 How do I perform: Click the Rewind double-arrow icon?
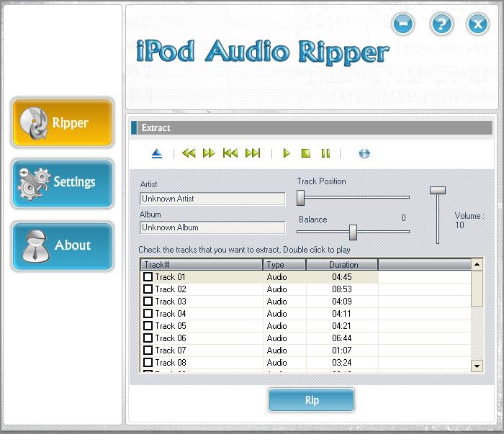click(x=189, y=153)
